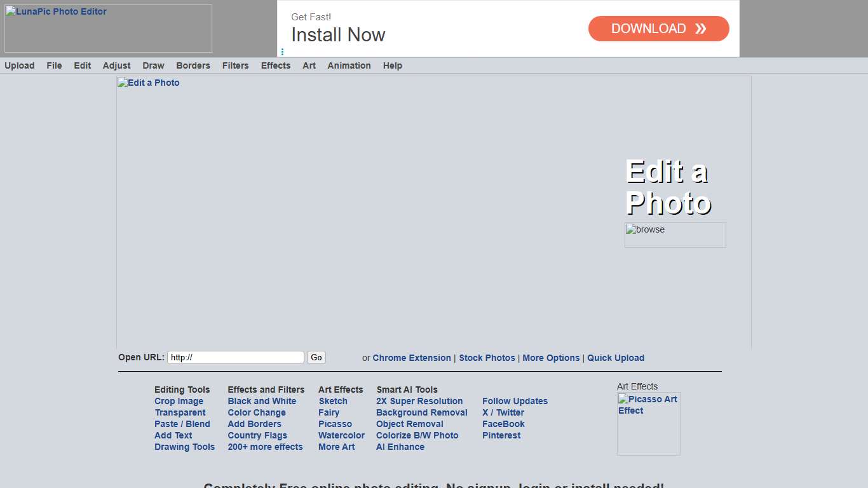Image resolution: width=868 pixels, height=488 pixels.
Task: Click the Download ad button
Action: tap(658, 29)
